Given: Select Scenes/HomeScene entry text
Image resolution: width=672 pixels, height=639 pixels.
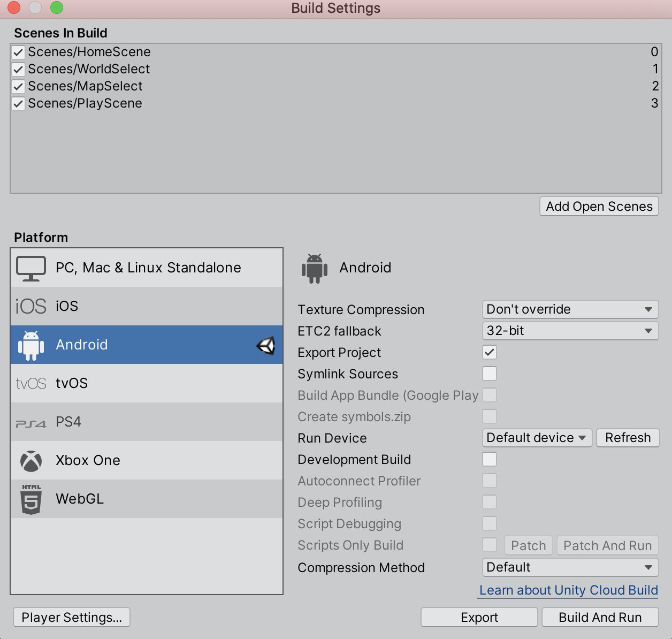Looking at the screenshot, I should click(89, 52).
